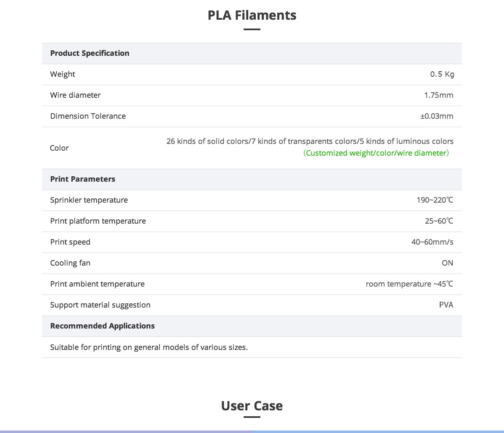Image resolution: width=504 pixels, height=433 pixels.
Task: Click the Print ambient temperature label
Action: [97, 284]
